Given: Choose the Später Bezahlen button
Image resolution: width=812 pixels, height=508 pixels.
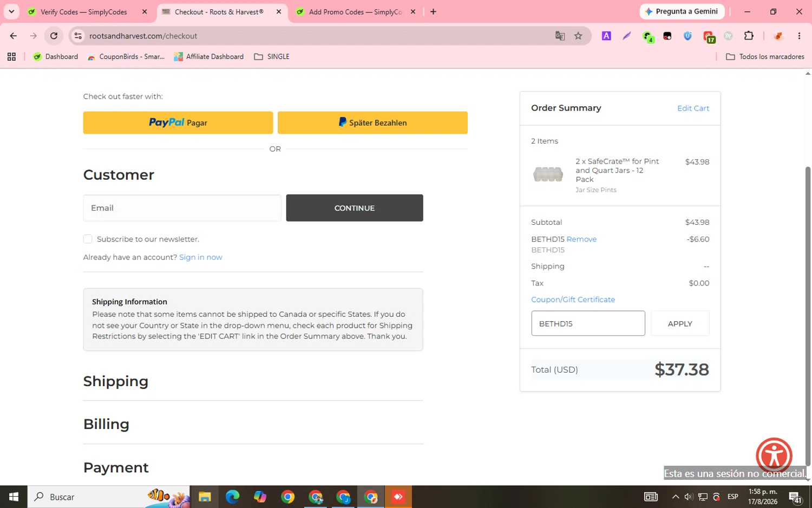Looking at the screenshot, I should (x=372, y=122).
